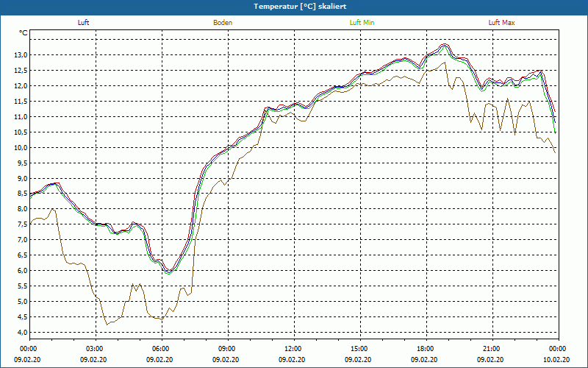
Task: Click the 9,0 y-axis value
Action: click(22, 178)
